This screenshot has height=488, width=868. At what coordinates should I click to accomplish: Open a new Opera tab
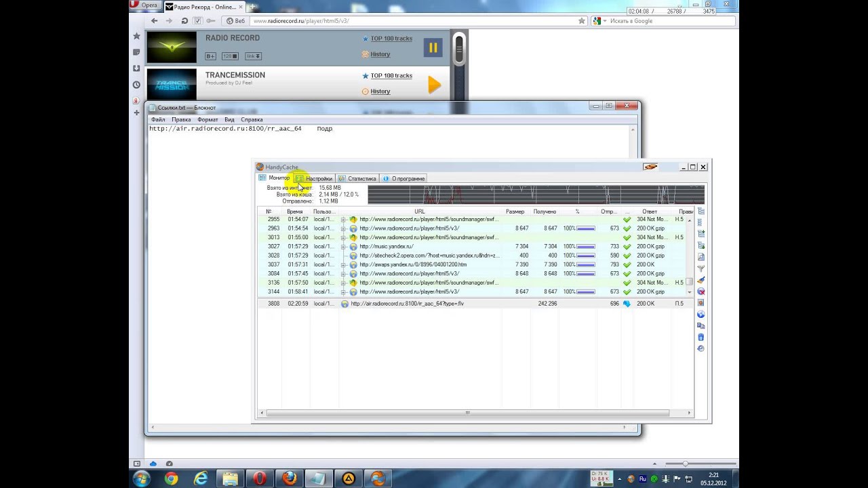tap(252, 7)
